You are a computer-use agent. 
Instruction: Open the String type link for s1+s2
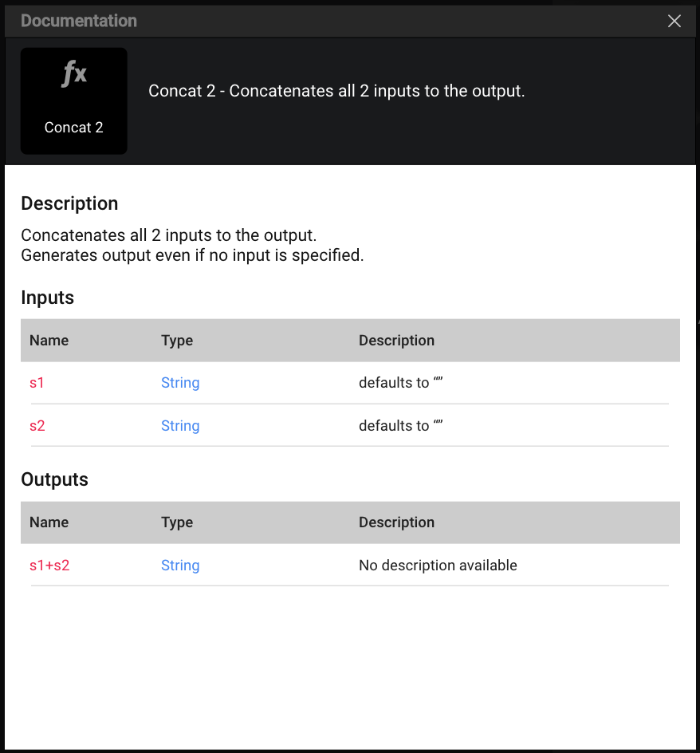(x=180, y=566)
